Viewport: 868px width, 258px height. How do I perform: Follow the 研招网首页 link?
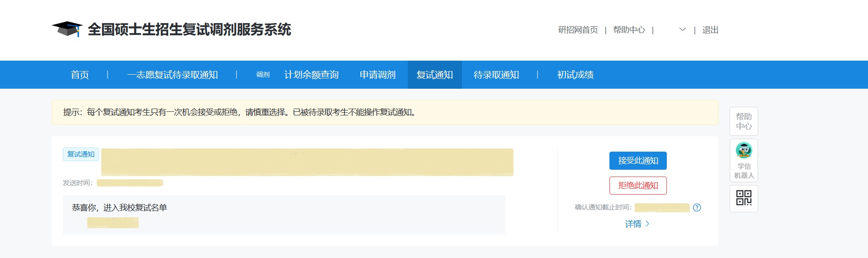pos(578,30)
